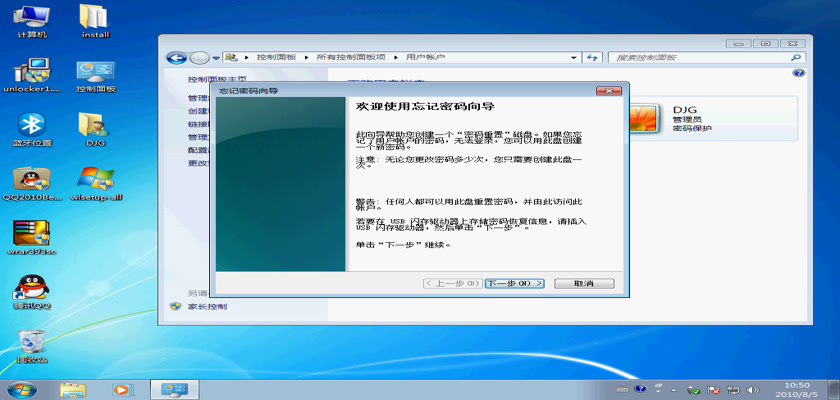This screenshot has height=400, width=840.
Task: Click the DJG user account picture
Action: click(x=640, y=119)
